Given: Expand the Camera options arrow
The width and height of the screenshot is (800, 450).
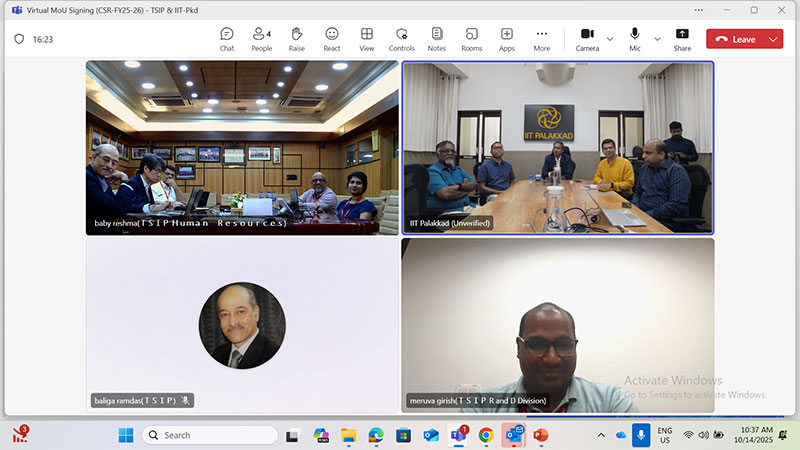Looking at the screenshot, I should 610,39.
